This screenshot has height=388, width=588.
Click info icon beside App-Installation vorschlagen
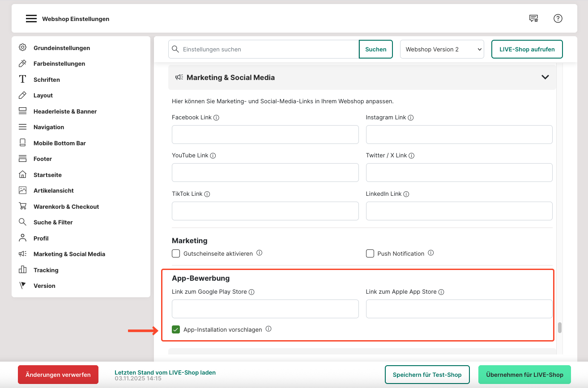[x=268, y=329]
